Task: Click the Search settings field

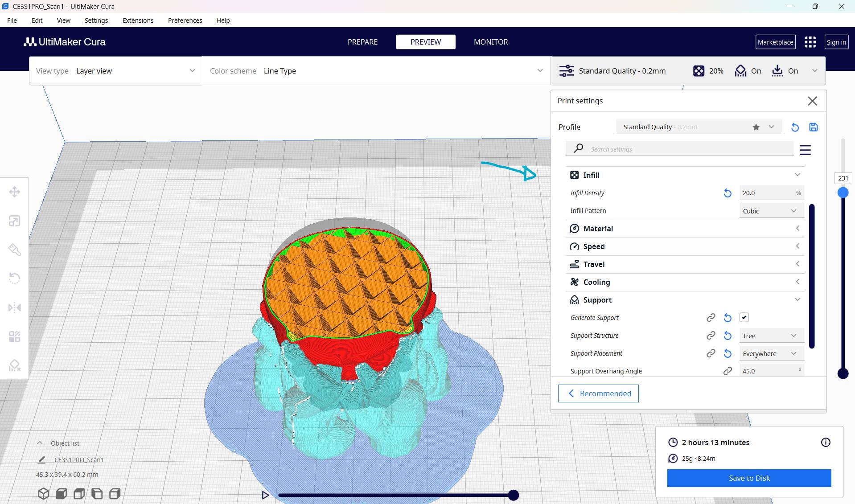Action: point(680,149)
